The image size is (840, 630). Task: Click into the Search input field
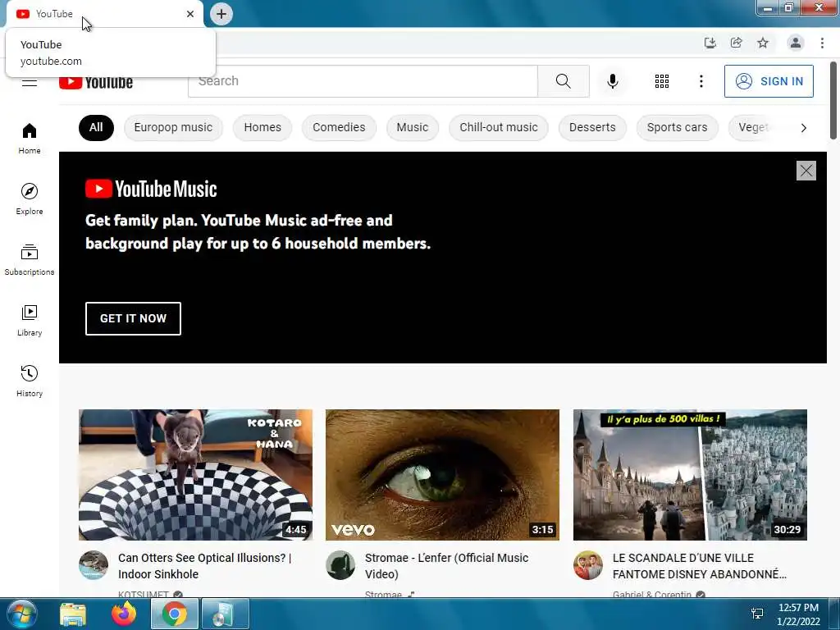coord(363,81)
